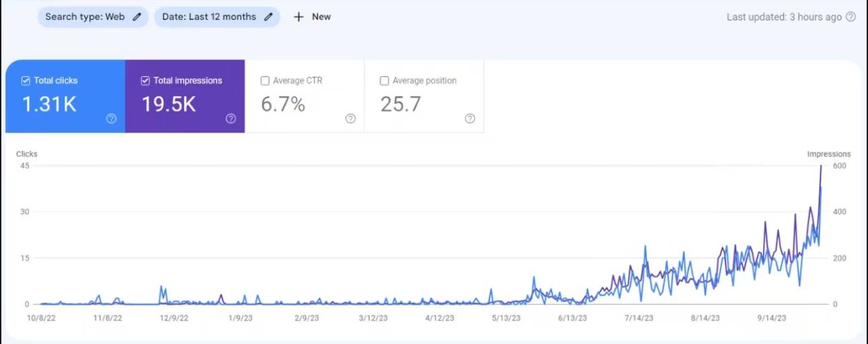Uncheck the Total impressions checkbox
This screenshot has height=344, width=868.
tap(145, 81)
